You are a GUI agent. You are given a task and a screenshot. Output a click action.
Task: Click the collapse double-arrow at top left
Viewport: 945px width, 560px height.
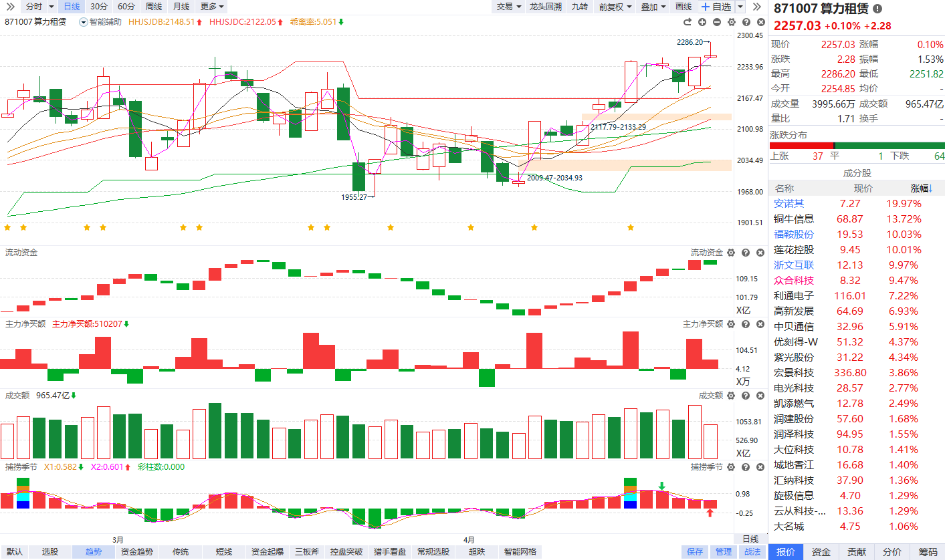(x=11, y=7)
